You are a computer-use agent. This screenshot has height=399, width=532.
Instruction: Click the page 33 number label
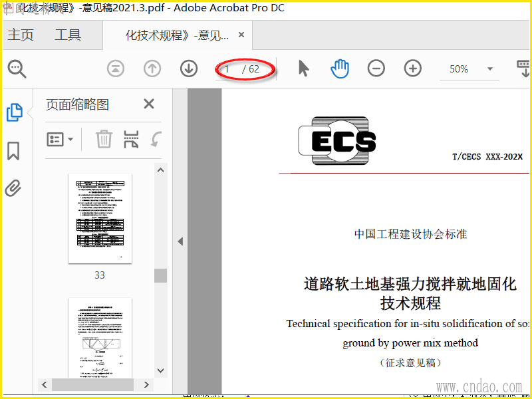[100, 275]
